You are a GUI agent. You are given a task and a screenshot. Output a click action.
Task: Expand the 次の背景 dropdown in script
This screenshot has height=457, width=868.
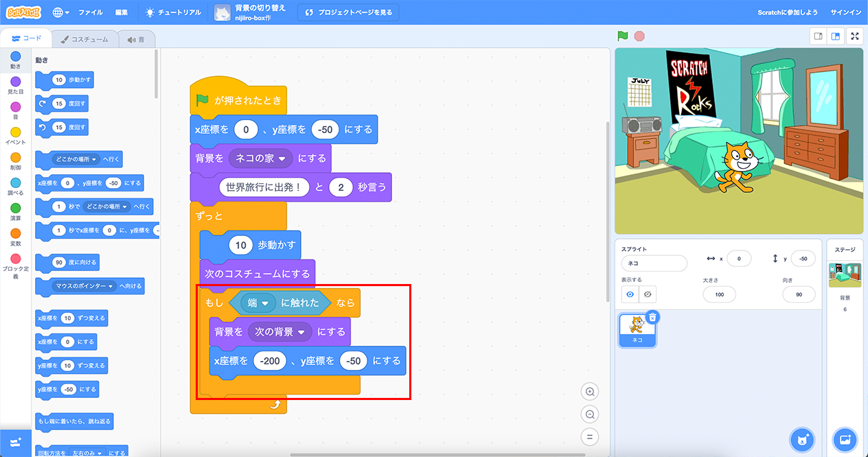pos(301,331)
